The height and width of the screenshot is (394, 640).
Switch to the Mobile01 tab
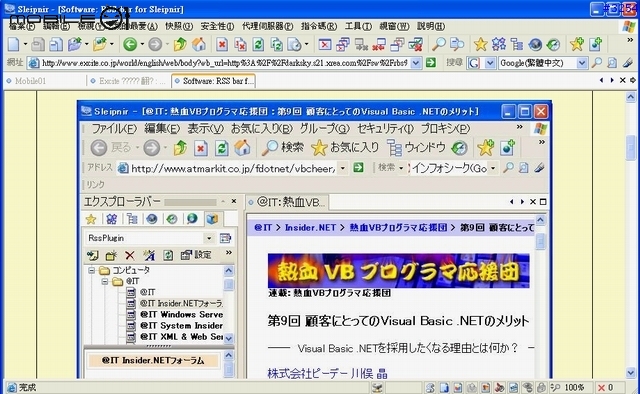(45, 81)
